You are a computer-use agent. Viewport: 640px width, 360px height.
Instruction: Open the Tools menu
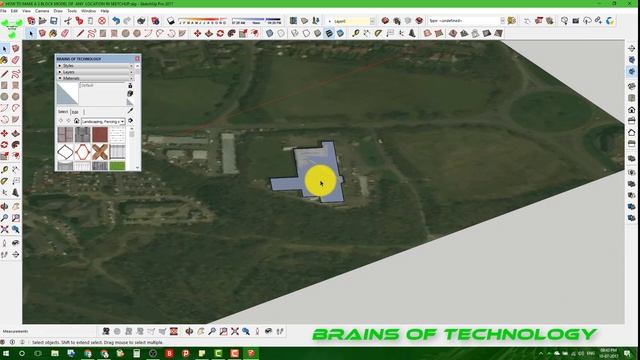pyautogui.click(x=72, y=11)
